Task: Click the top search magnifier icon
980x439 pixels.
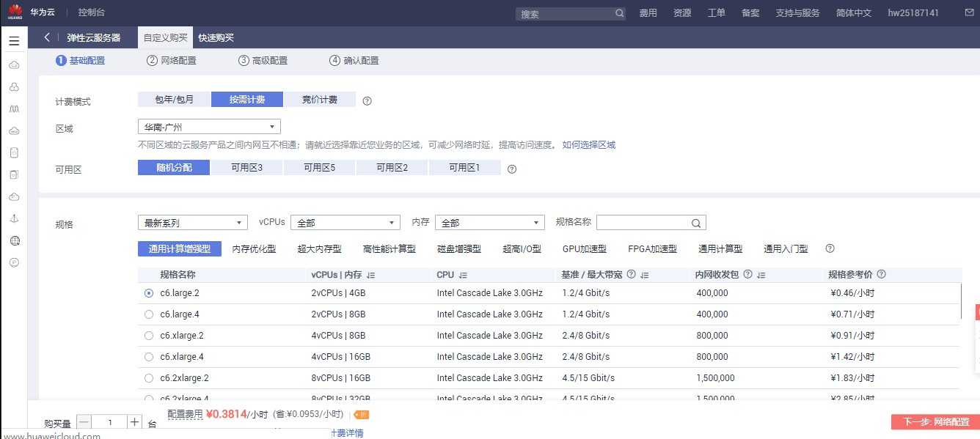Action: 620,13
